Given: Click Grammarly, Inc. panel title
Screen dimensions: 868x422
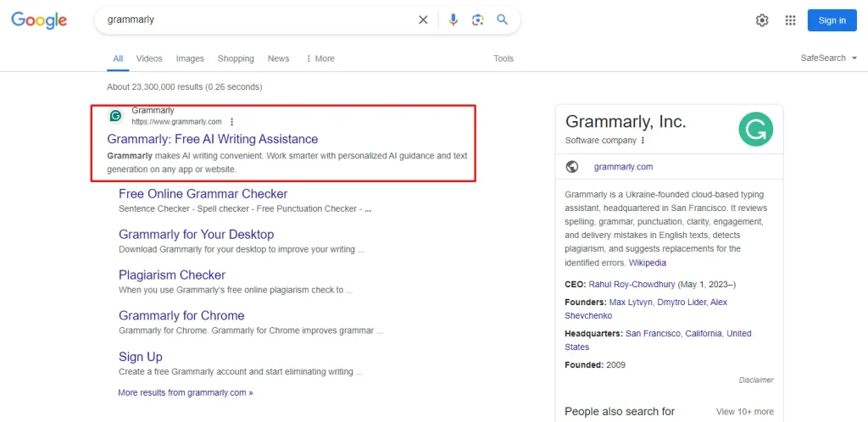Looking at the screenshot, I should click(x=626, y=122).
